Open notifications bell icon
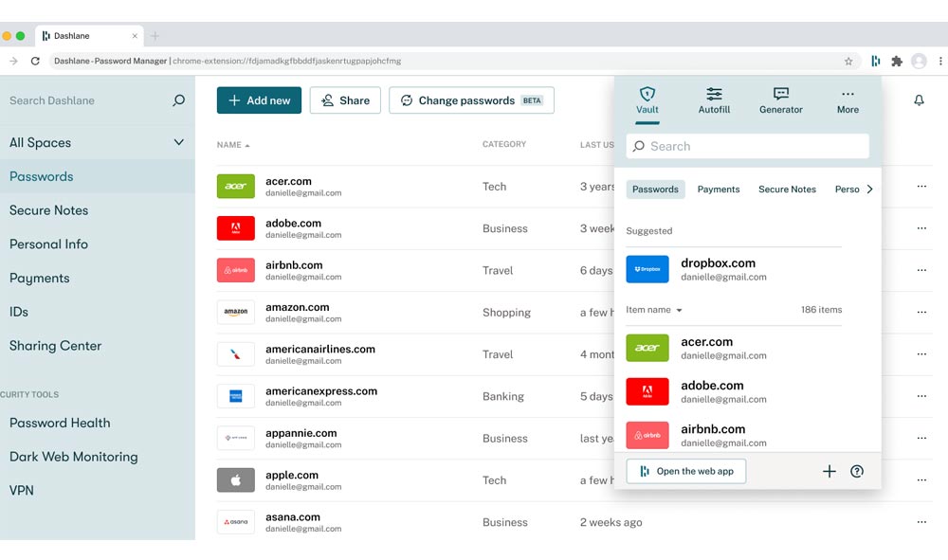Image resolution: width=948 pixels, height=560 pixels. 919,100
